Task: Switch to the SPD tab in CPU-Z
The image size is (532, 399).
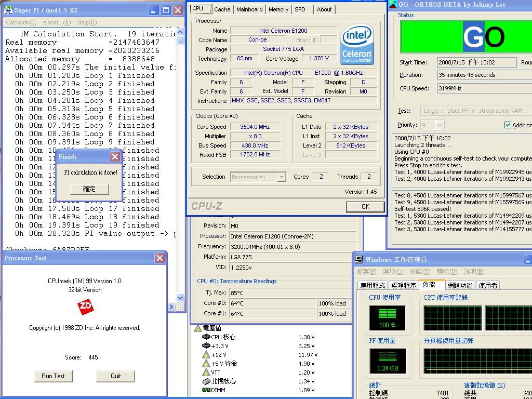Action: (300, 9)
